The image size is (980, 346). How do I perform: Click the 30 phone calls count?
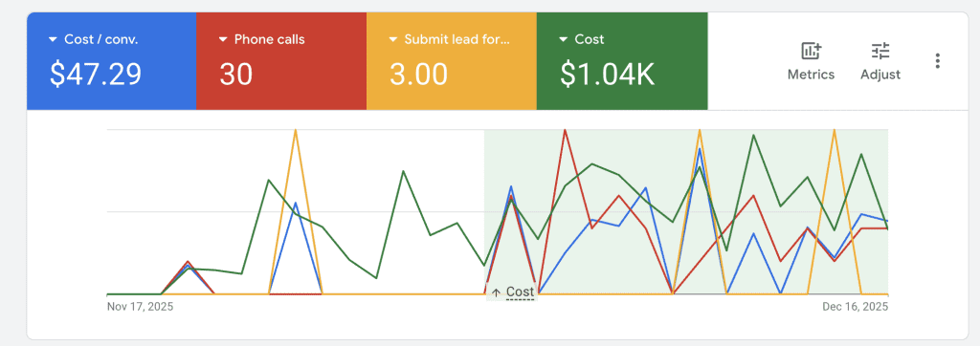tap(235, 74)
